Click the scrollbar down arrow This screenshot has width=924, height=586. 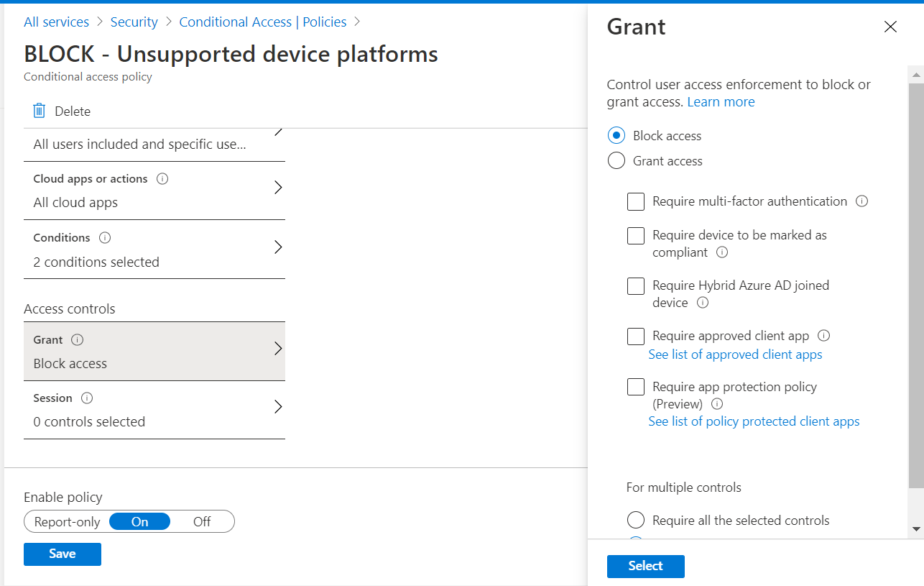click(x=916, y=528)
